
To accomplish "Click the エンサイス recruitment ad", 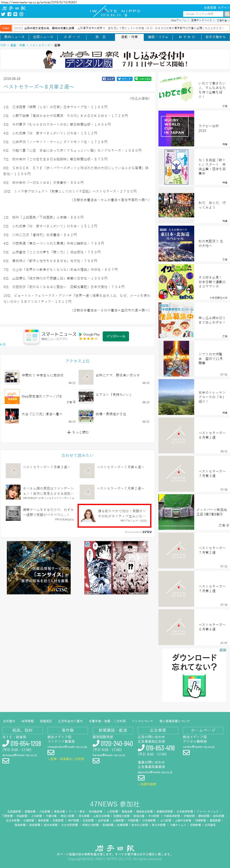I will (39, 568).
